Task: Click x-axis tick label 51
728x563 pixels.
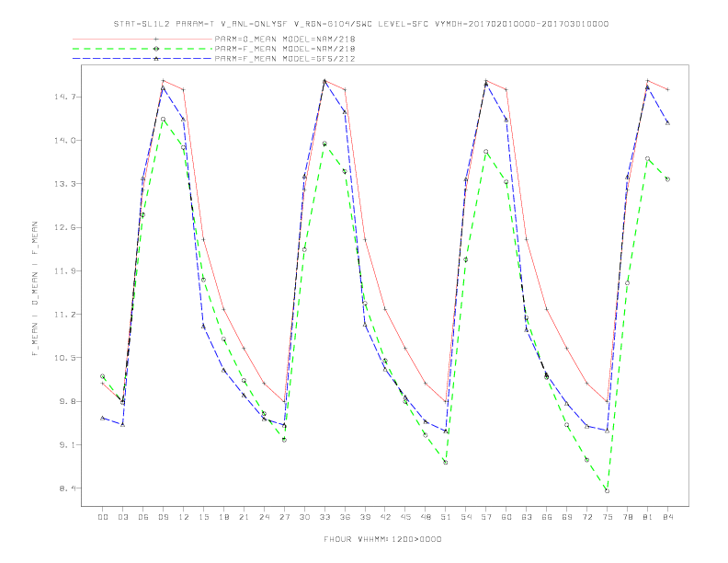Action: [446, 517]
